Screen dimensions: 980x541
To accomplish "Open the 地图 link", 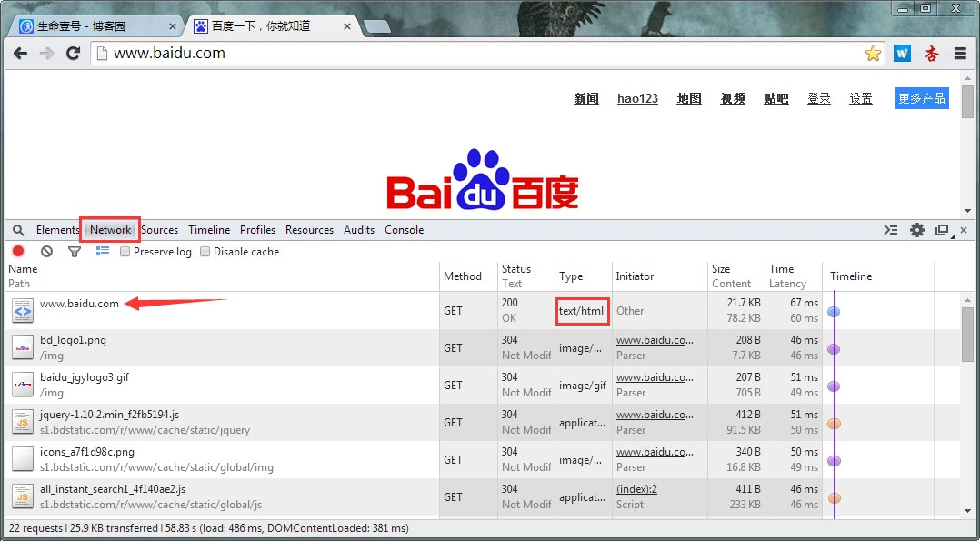I will coord(689,98).
